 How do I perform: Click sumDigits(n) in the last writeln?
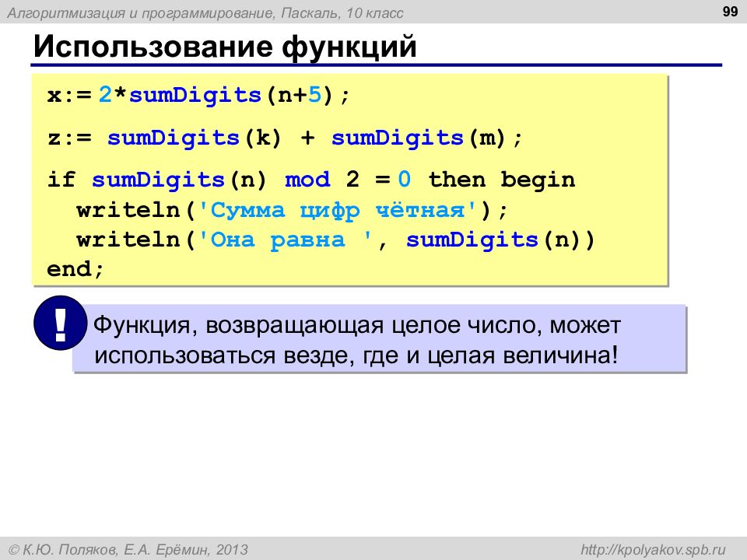point(500,240)
